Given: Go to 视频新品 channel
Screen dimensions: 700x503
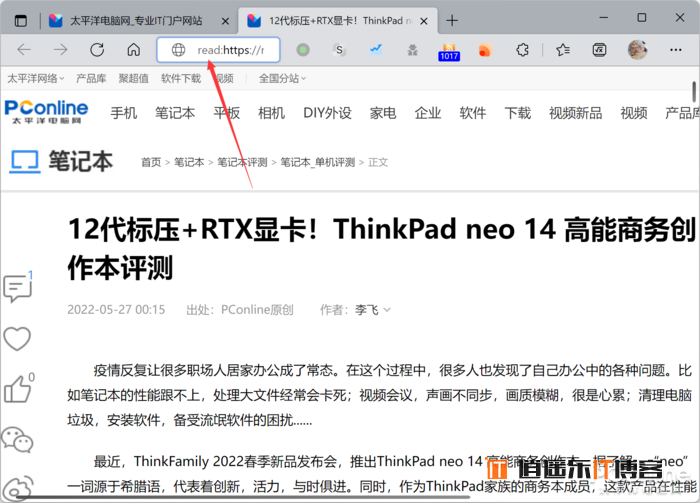Looking at the screenshot, I should coord(575,113).
